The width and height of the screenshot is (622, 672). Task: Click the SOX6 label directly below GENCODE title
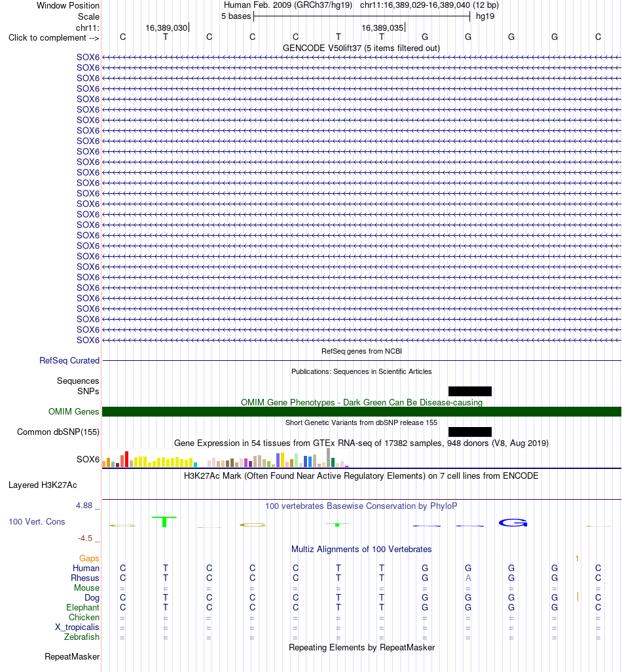click(x=88, y=57)
